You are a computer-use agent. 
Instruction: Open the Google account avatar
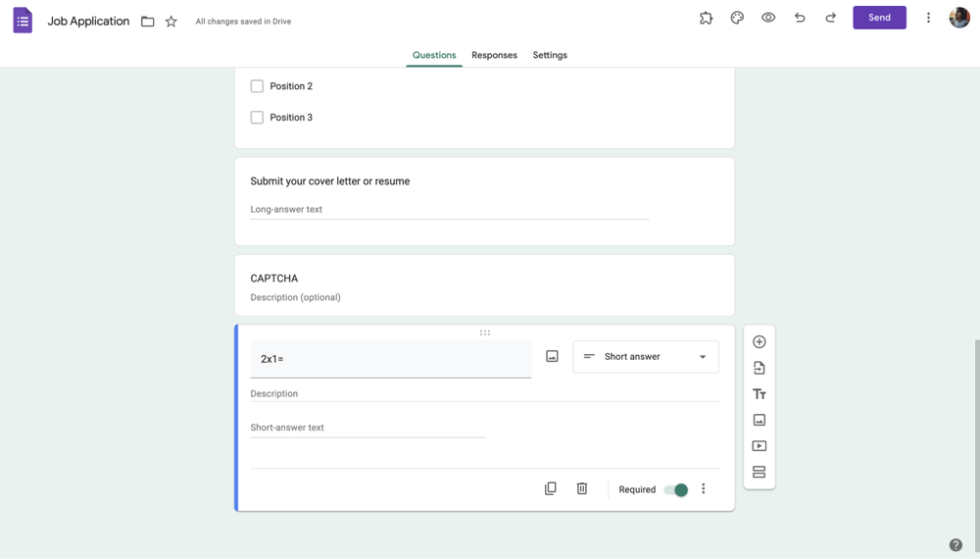tap(959, 18)
